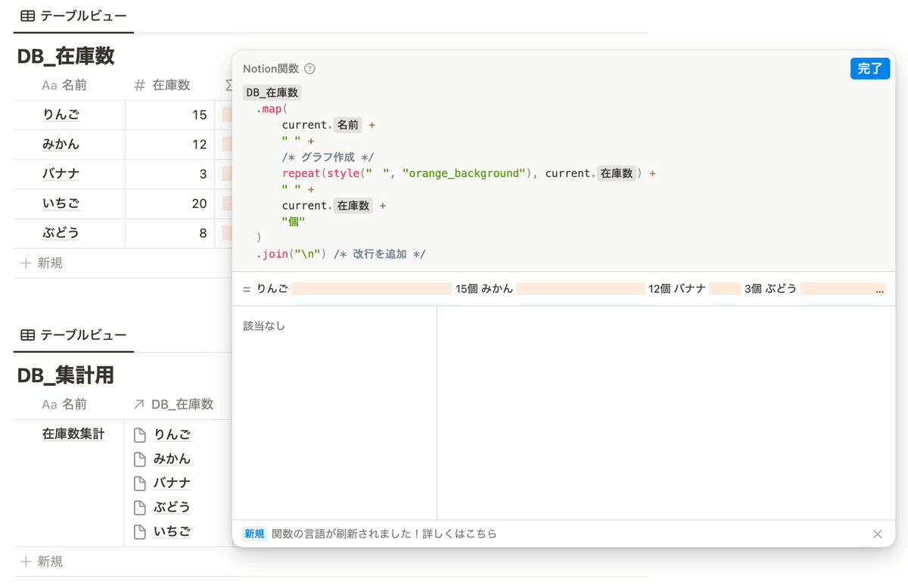
Task: Click the page icon next to linked バナナ
Action: (139, 484)
